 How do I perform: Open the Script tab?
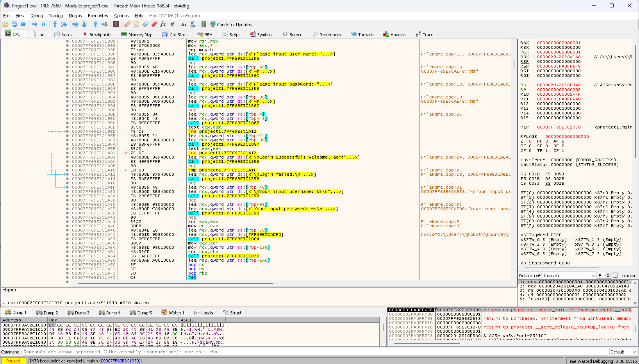coord(231,34)
